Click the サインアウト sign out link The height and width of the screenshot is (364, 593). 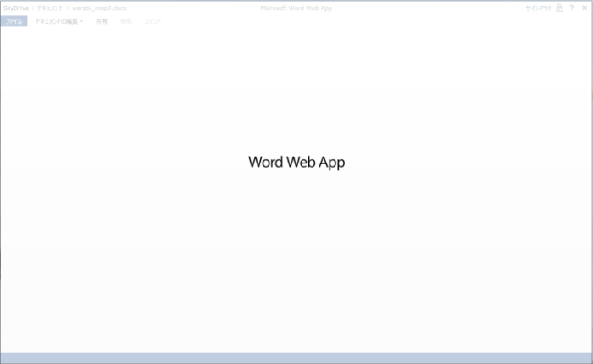pyautogui.click(x=538, y=8)
